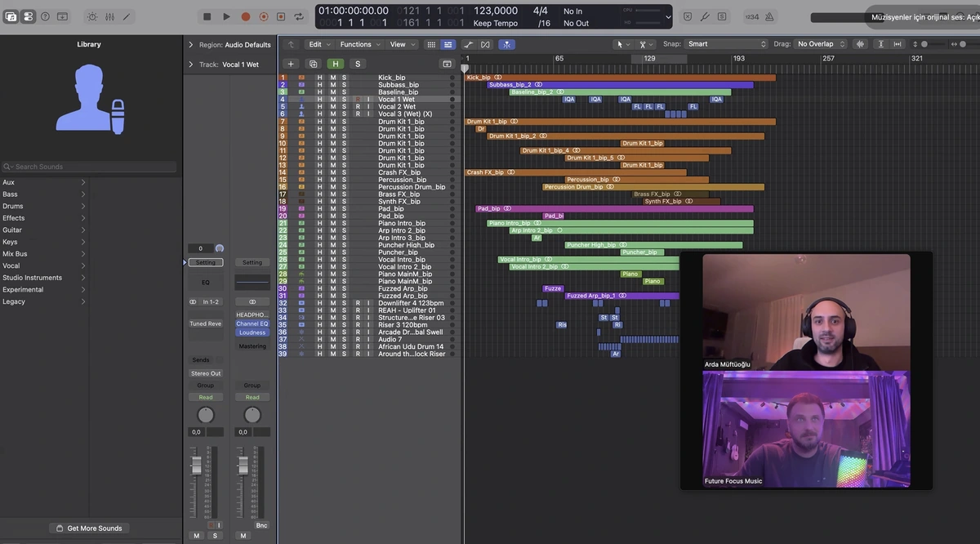Click the import drop-zone icon above tracks
980x544 pixels.
(x=447, y=64)
